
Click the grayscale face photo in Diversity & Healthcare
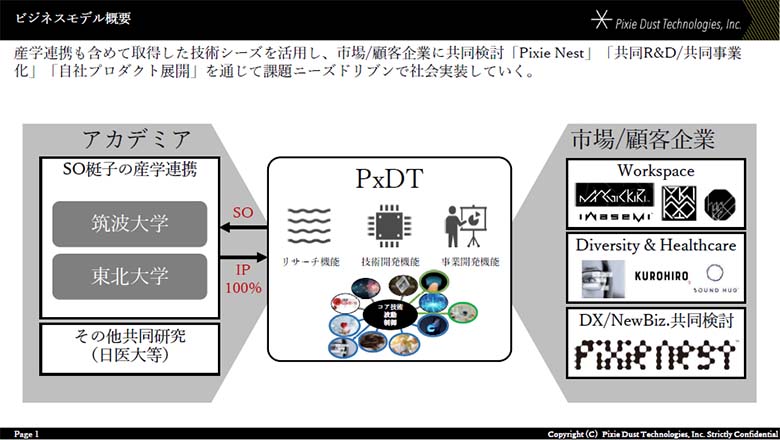pyautogui.click(x=603, y=280)
